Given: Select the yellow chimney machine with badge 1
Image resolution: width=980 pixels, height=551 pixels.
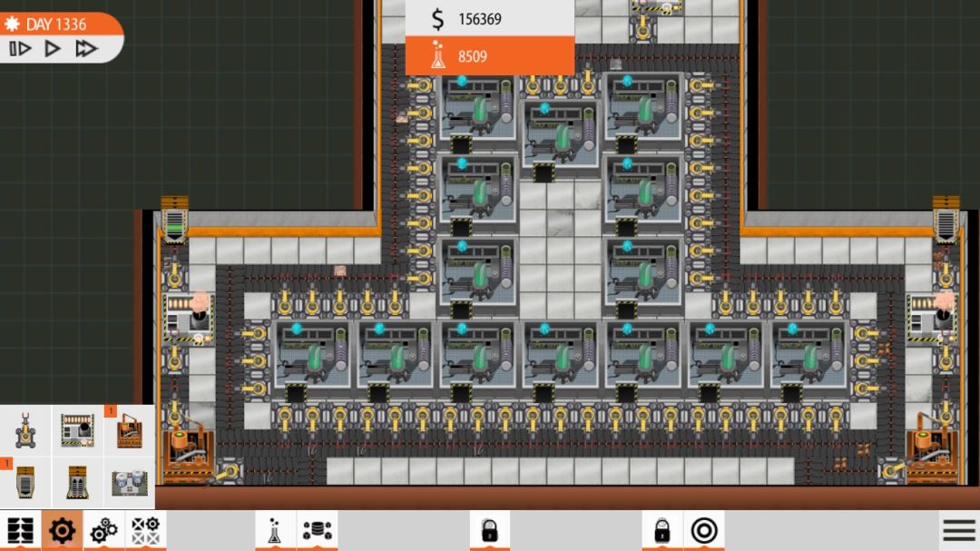Looking at the screenshot, I should [24, 481].
